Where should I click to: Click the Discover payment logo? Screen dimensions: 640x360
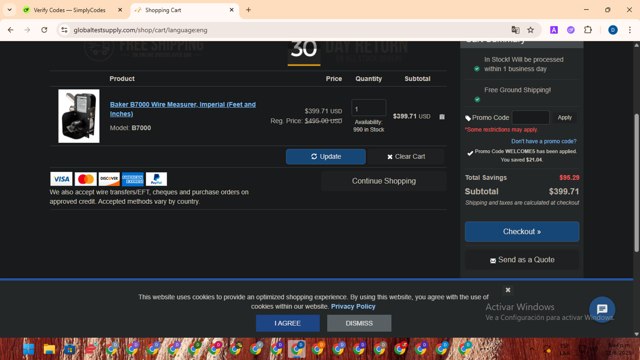[x=109, y=179]
